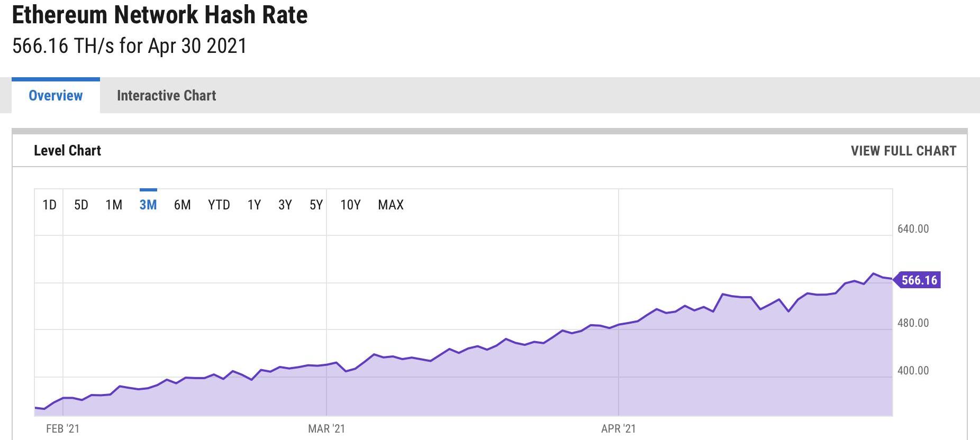
Task: Select the 5Y time range
Action: point(316,205)
